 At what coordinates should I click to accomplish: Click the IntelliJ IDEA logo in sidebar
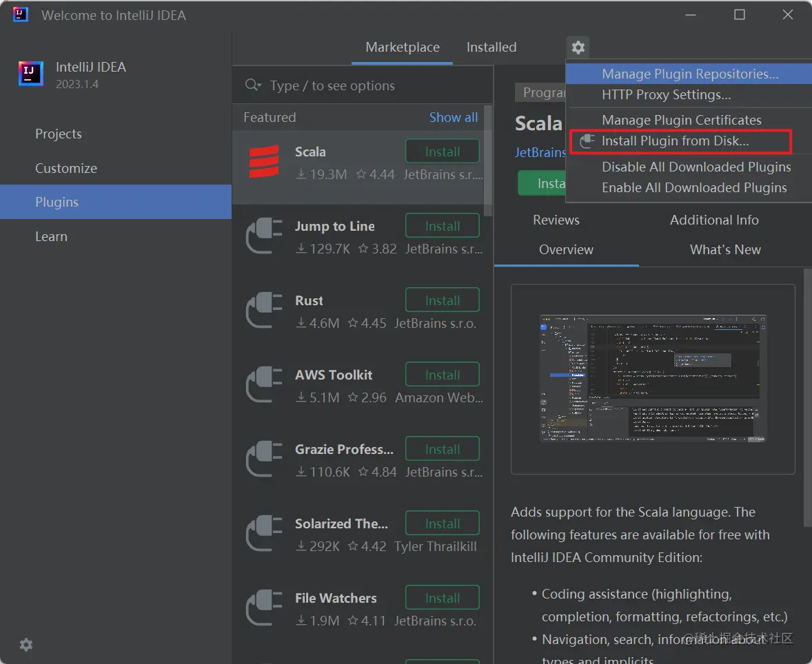(x=30, y=74)
